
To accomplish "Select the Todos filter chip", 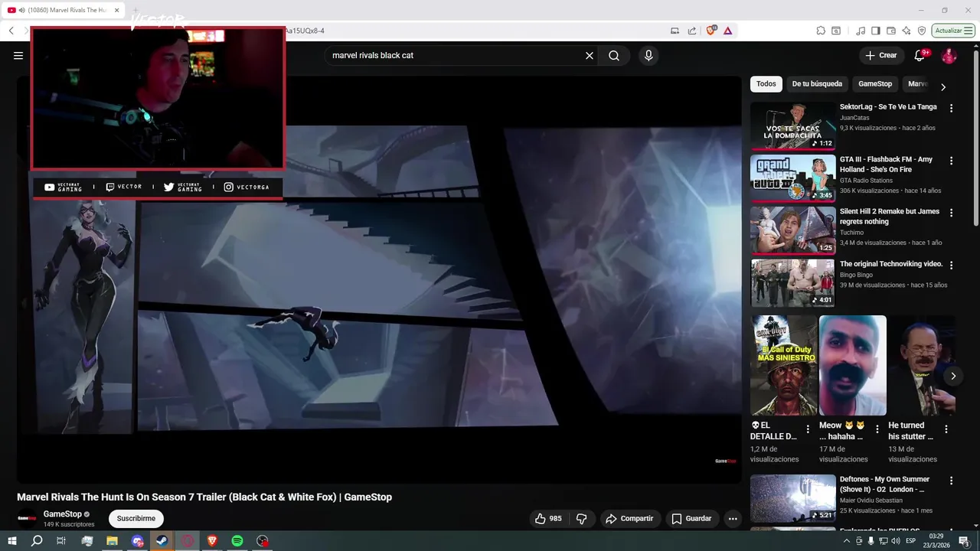I will click(x=766, y=84).
